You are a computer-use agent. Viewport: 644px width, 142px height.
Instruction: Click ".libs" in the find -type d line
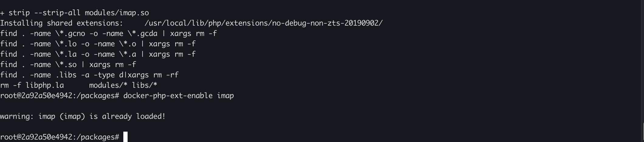pos(66,75)
